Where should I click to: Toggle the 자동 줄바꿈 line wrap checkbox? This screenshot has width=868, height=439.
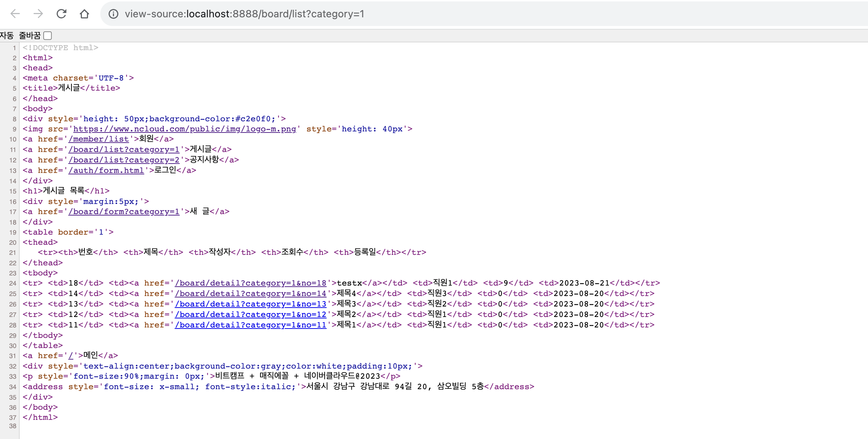click(x=48, y=35)
